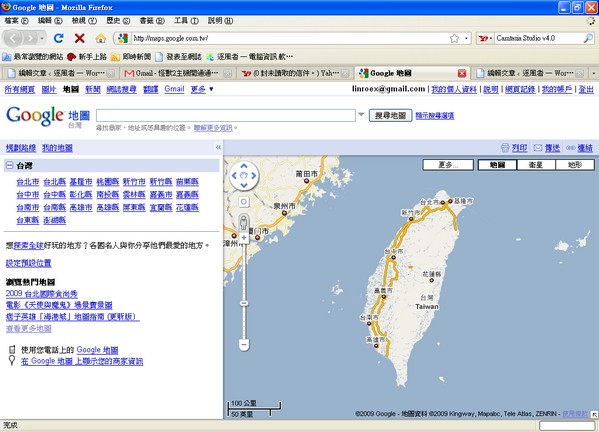Click the zoom slider handle on the map
This screenshot has width=599, height=432.
(244, 303)
